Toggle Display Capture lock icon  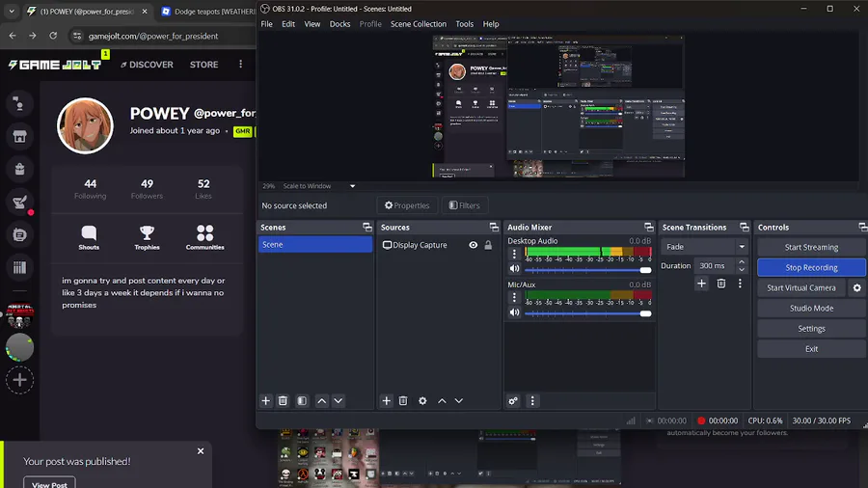click(488, 245)
